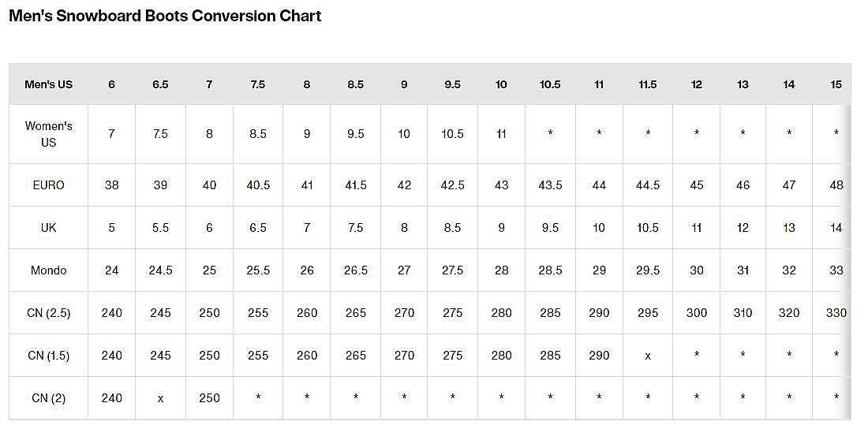
Task: Select the UK 14 cell
Action: (x=836, y=228)
